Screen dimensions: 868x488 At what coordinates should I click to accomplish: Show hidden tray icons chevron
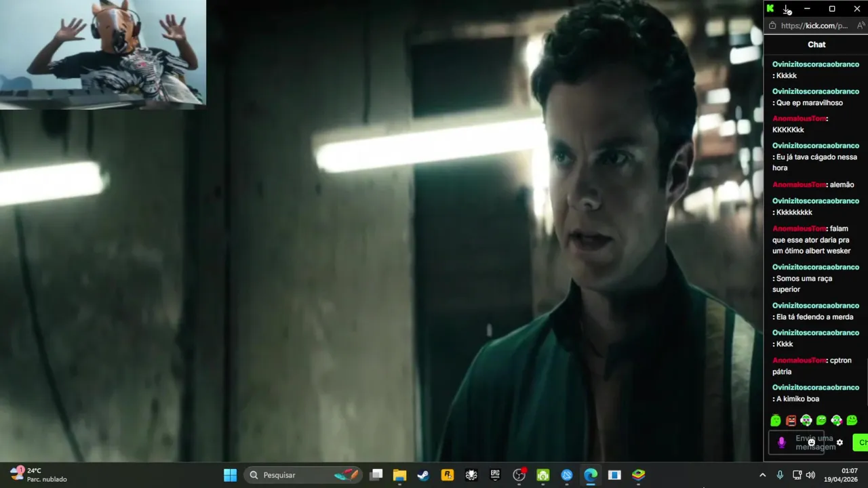point(762,475)
